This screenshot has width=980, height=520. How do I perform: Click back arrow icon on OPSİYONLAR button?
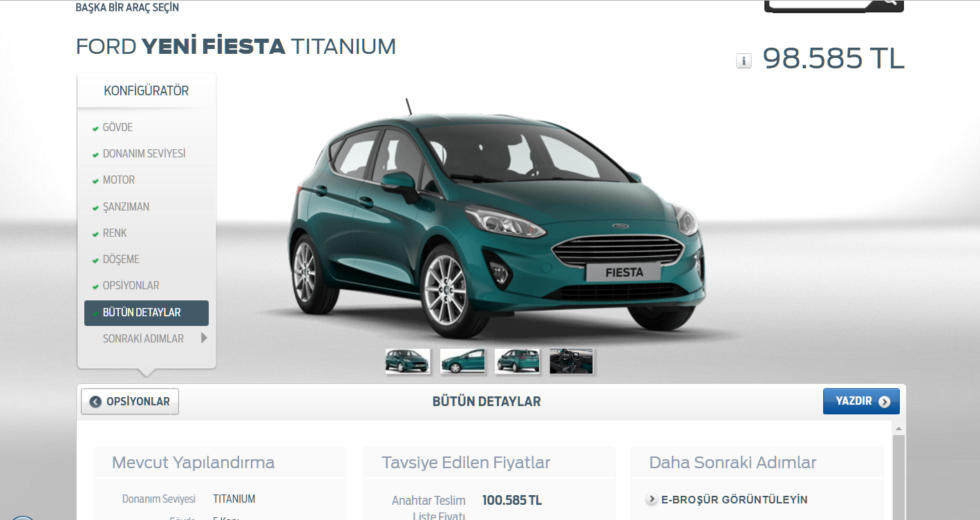(95, 402)
